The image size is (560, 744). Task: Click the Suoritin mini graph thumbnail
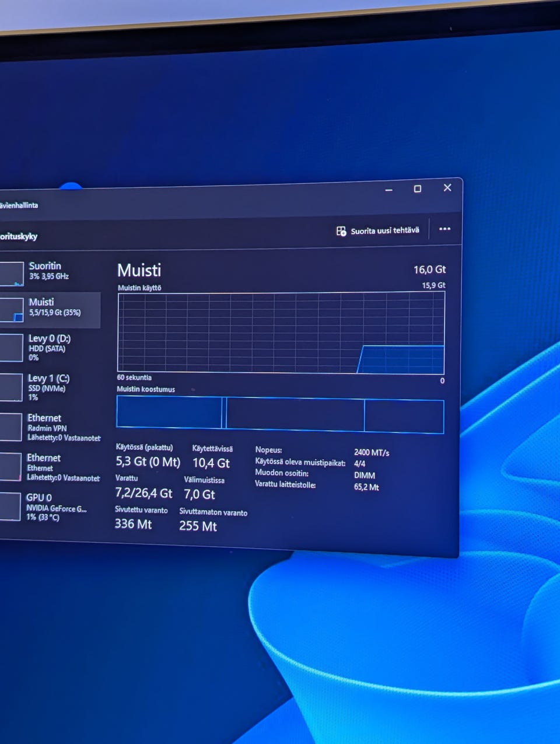(x=12, y=274)
